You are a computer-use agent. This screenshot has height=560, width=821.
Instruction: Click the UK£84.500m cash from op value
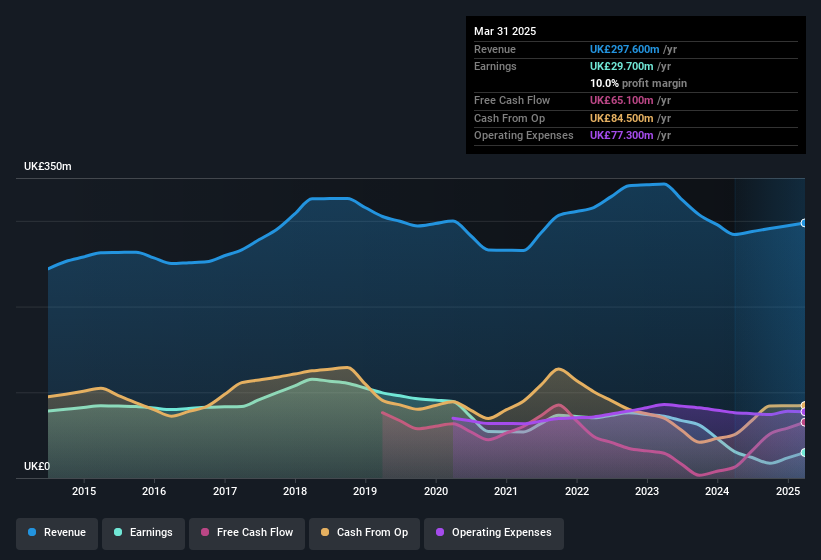(622, 118)
